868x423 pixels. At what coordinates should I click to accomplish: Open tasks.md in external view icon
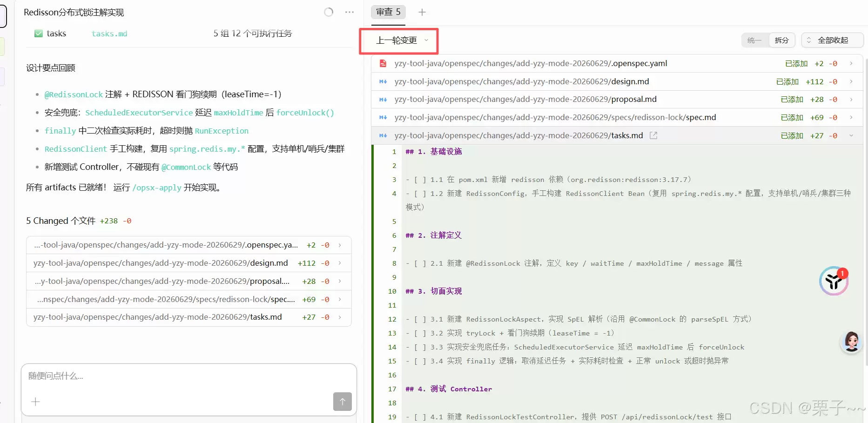coord(653,135)
